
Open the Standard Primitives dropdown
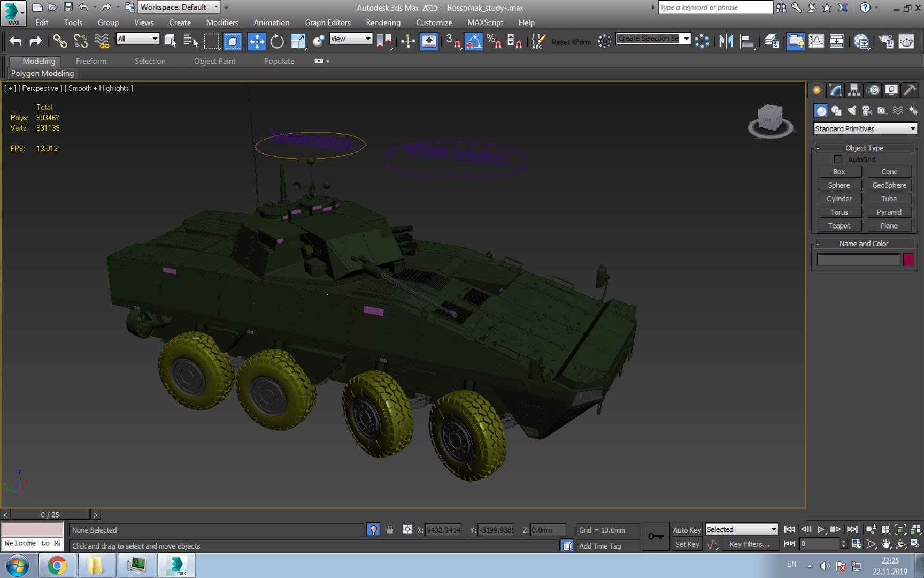pos(865,128)
